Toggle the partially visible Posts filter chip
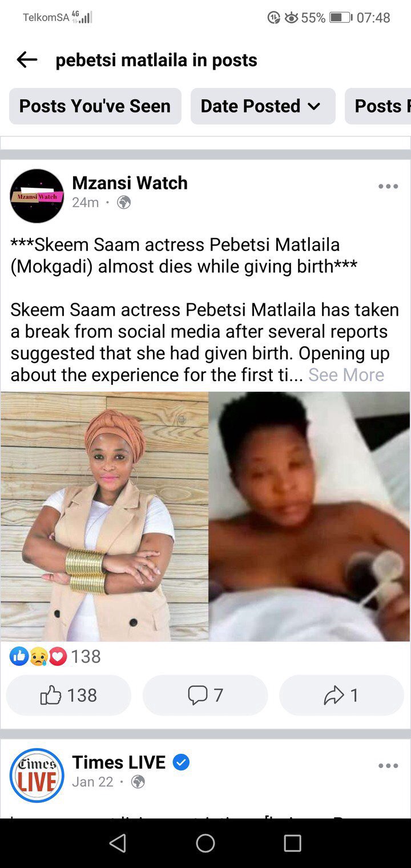This screenshot has width=411, height=868. [x=378, y=106]
